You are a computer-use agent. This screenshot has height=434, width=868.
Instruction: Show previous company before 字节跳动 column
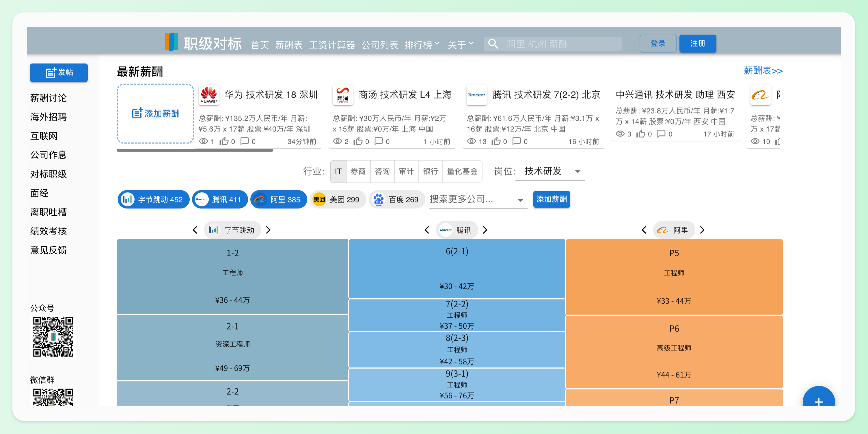point(195,230)
